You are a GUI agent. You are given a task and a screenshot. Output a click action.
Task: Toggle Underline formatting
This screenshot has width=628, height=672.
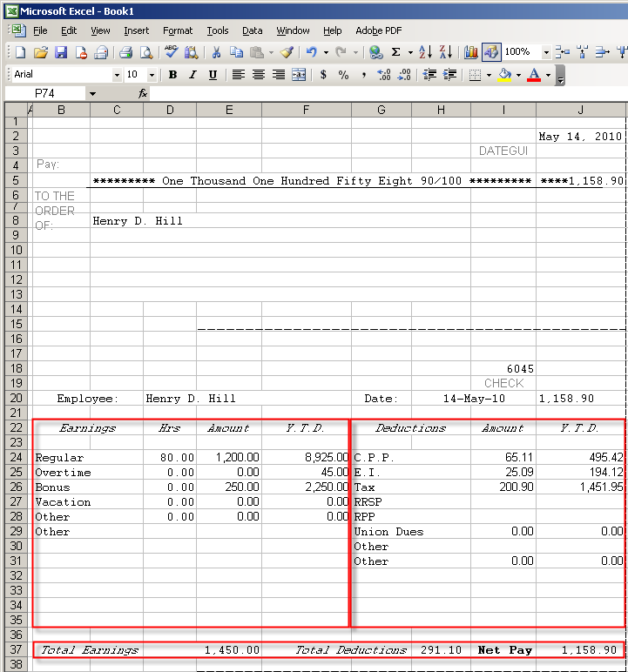pyautogui.click(x=213, y=75)
